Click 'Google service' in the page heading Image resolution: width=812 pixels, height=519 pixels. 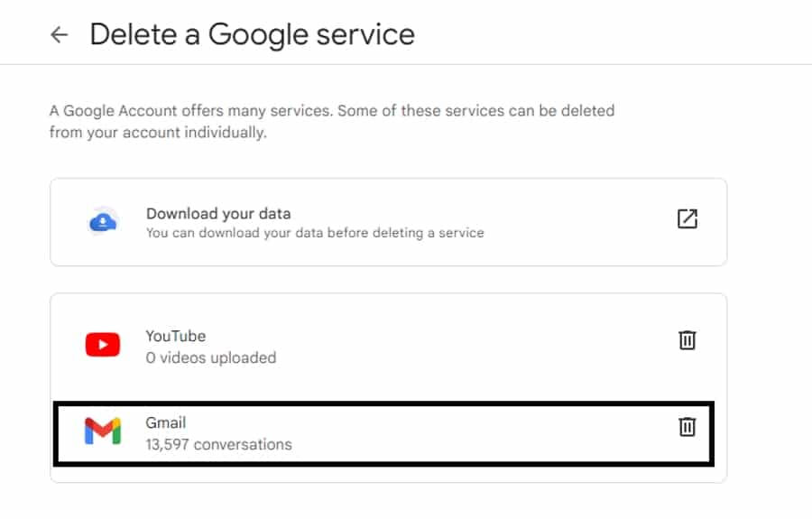(311, 34)
